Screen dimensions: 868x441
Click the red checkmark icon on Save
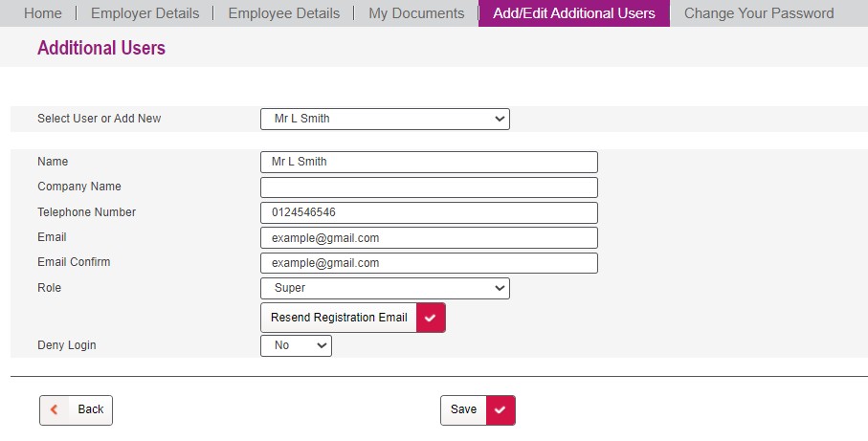click(501, 410)
